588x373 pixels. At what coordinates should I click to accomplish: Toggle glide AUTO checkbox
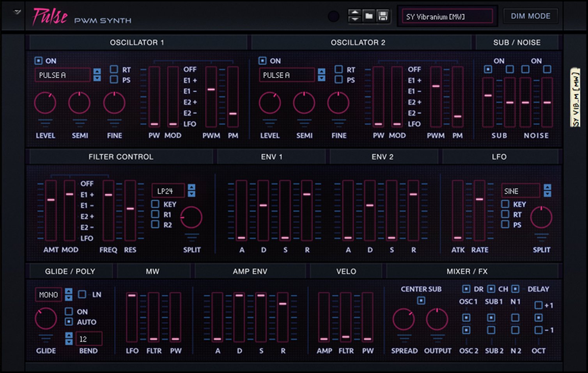[x=69, y=321]
